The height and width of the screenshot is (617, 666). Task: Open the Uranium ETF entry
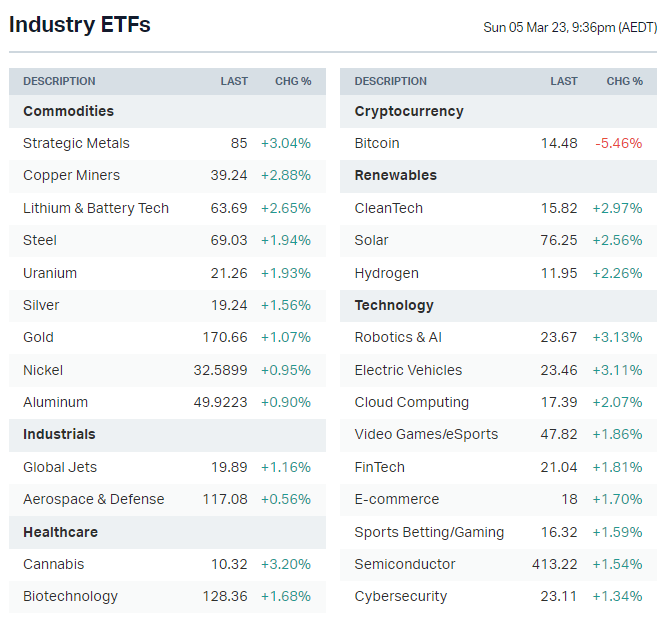pyautogui.click(x=50, y=273)
